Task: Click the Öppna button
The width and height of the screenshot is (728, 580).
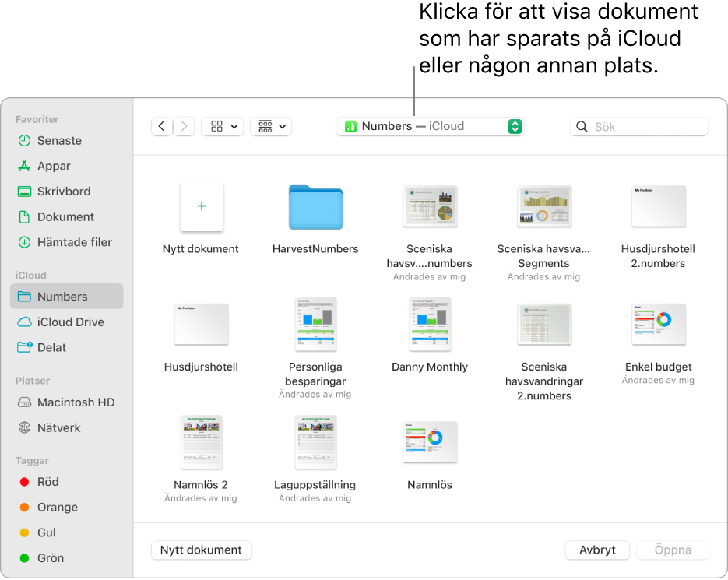Action: [x=673, y=550]
